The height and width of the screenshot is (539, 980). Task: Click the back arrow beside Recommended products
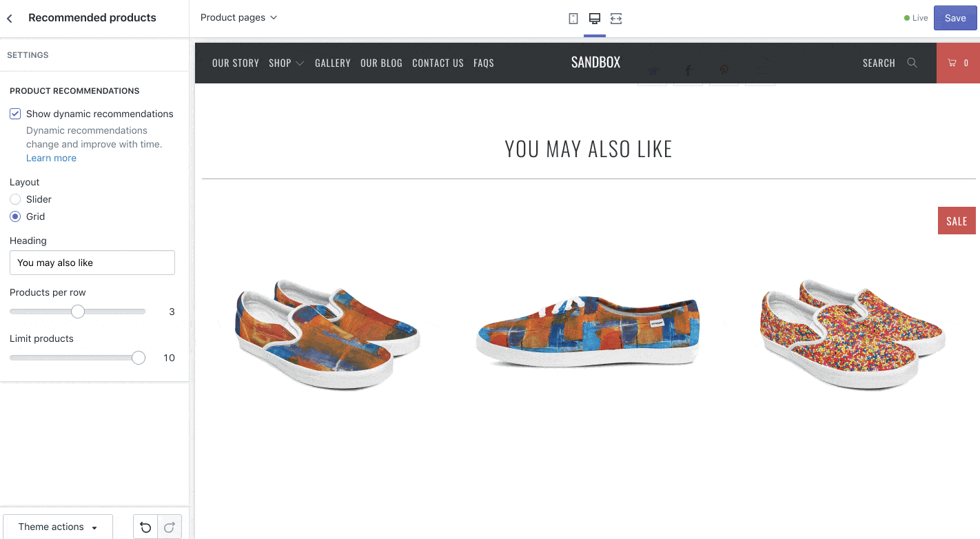10,19
